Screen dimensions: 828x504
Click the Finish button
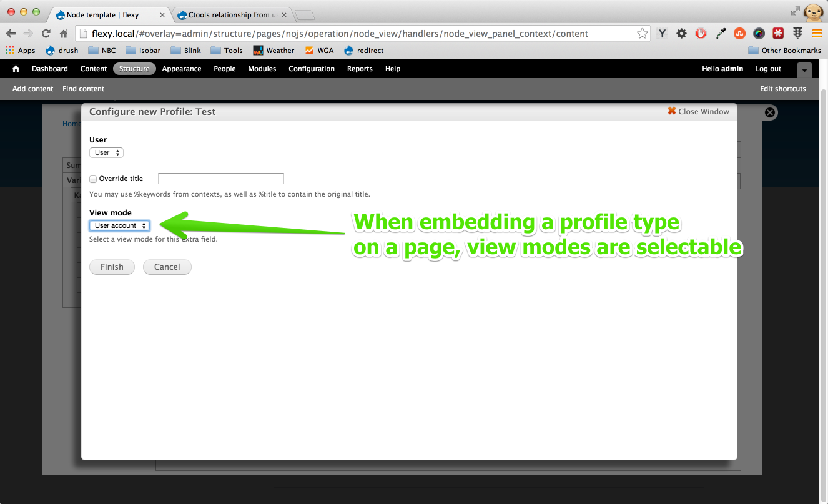click(112, 267)
